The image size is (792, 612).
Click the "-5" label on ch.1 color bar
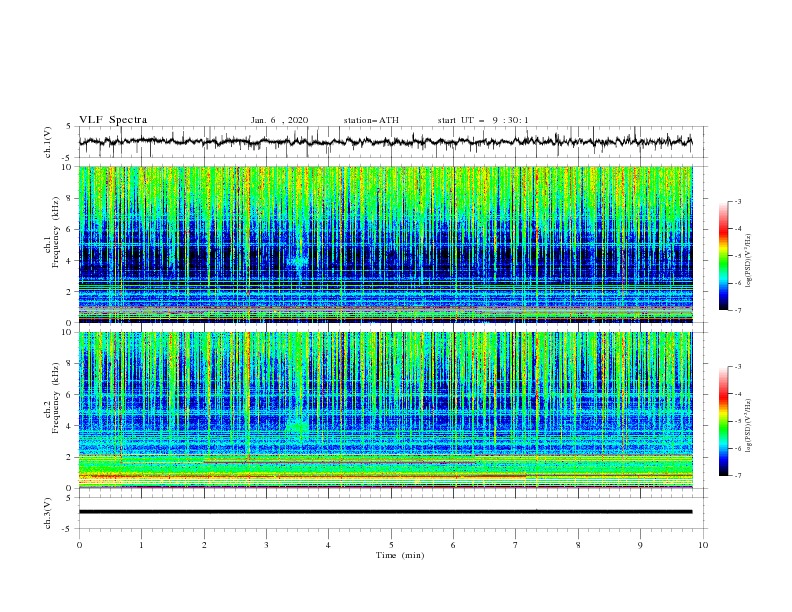(x=738, y=256)
